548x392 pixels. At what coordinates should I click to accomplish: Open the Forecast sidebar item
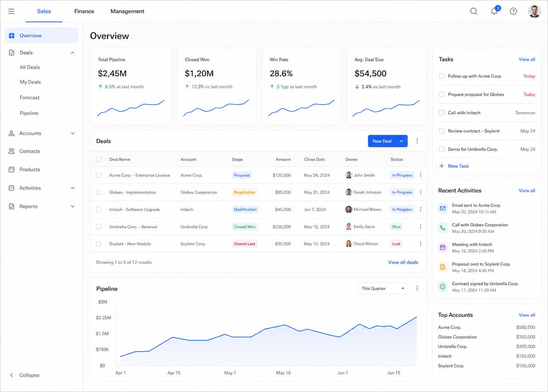[x=30, y=98]
